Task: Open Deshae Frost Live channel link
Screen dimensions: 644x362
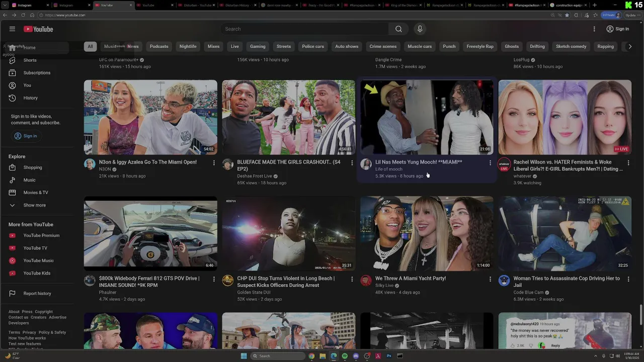Action: 255,176
